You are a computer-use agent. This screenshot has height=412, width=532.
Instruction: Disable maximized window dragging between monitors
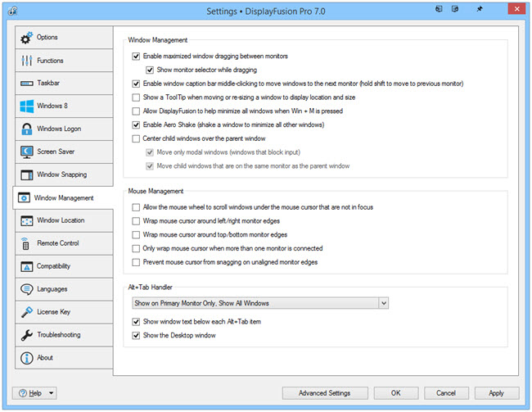pos(136,56)
